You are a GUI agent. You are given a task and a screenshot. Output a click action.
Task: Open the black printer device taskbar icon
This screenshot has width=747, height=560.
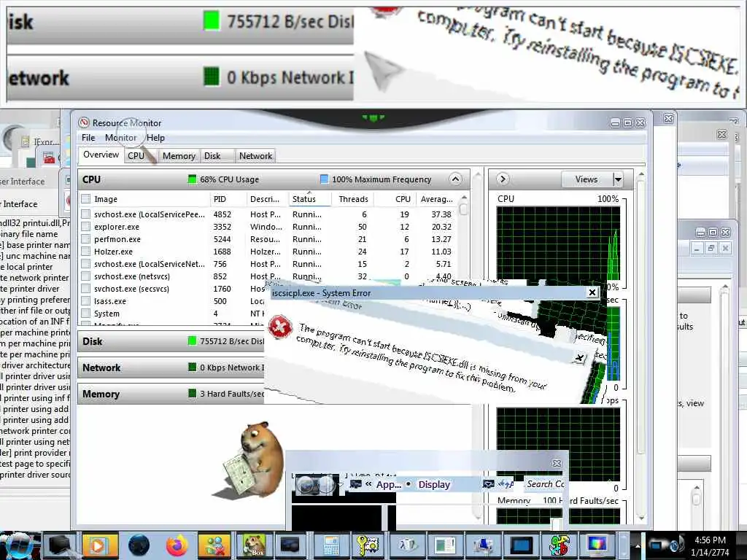[x=60, y=545]
